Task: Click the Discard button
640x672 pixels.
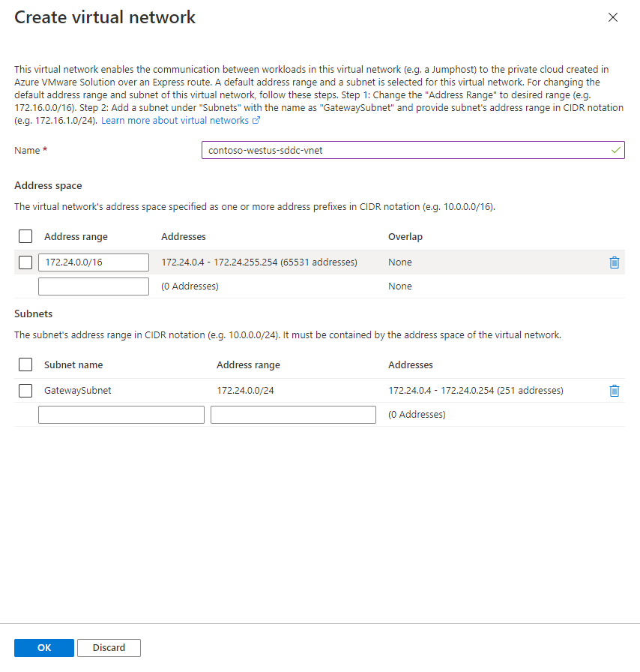Action: tap(109, 647)
